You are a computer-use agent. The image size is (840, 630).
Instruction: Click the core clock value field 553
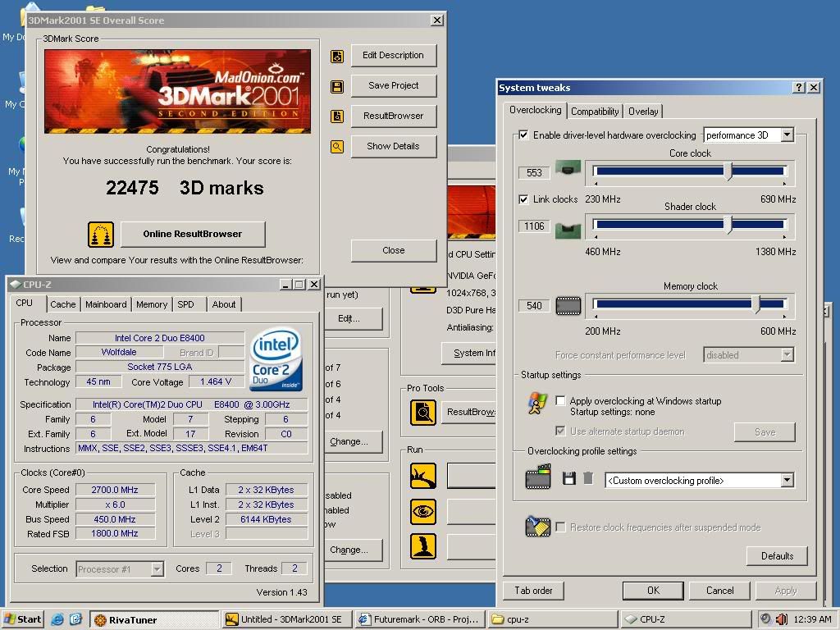click(x=534, y=172)
